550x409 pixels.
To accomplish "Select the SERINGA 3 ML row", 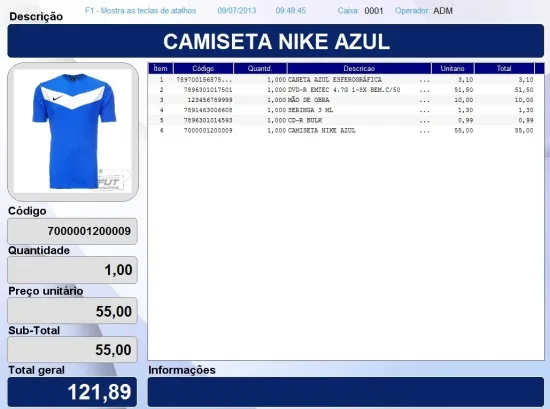I will click(342, 110).
